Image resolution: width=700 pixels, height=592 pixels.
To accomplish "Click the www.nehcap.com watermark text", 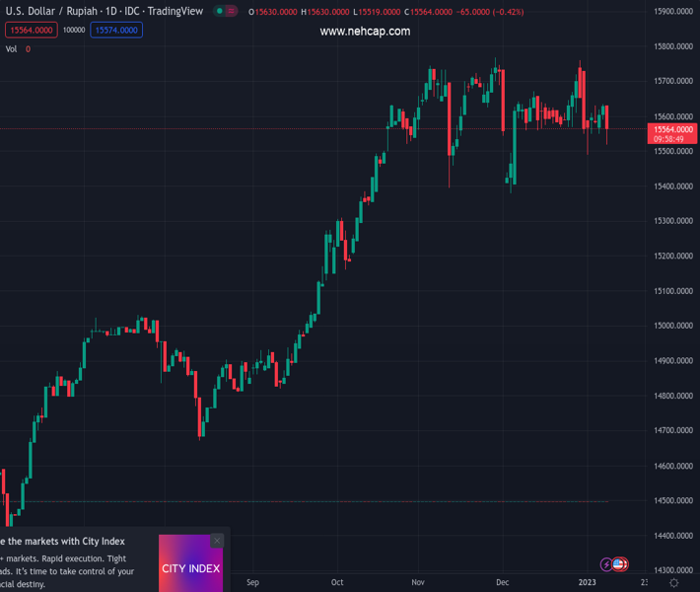I will 365,32.
